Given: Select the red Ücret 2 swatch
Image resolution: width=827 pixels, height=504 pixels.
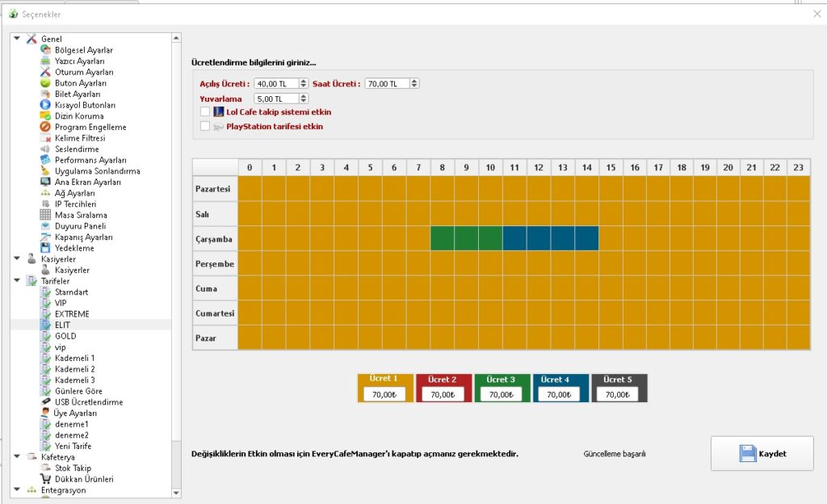Looking at the screenshot, I should click(x=443, y=380).
